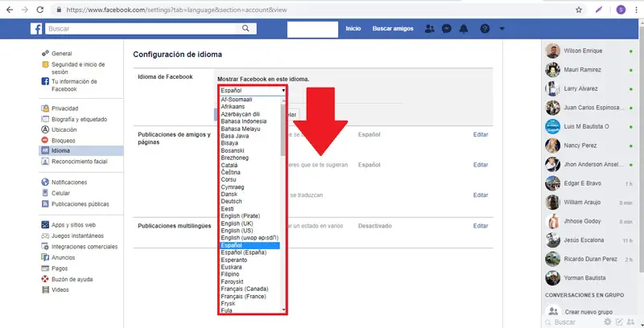The height and width of the screenshot is (328, 644).
Task: Click Editar for Publicaciones multilingües
Action: pyautogui.click(x=481, y=226)
